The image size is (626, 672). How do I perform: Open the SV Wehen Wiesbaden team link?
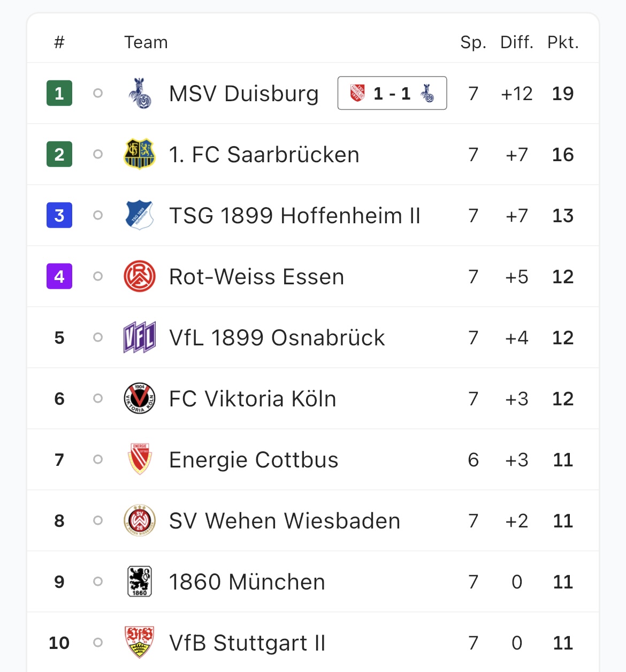[285, 521]
